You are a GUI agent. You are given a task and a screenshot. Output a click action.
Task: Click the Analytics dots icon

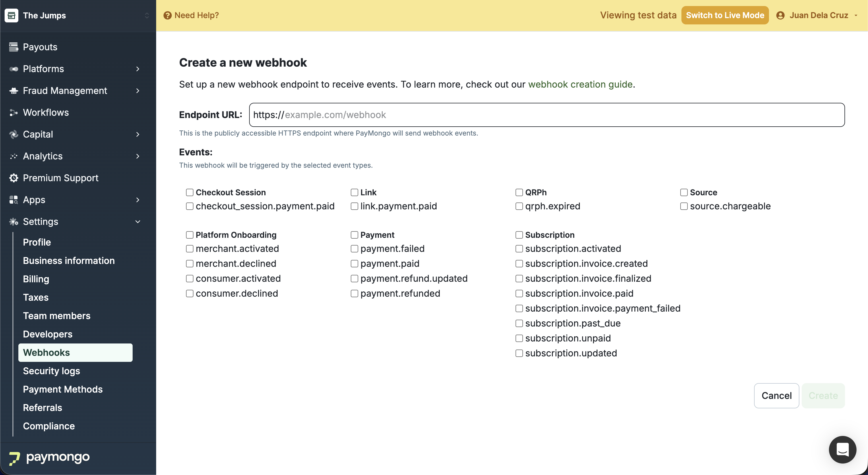coord(13,156)
